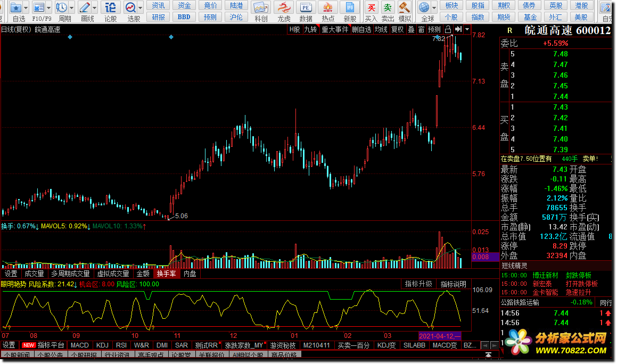Expand the F10/F9 dropdown arrow
Image resolution: width=617 pixels, height=364 pixels.
[49, 7]
